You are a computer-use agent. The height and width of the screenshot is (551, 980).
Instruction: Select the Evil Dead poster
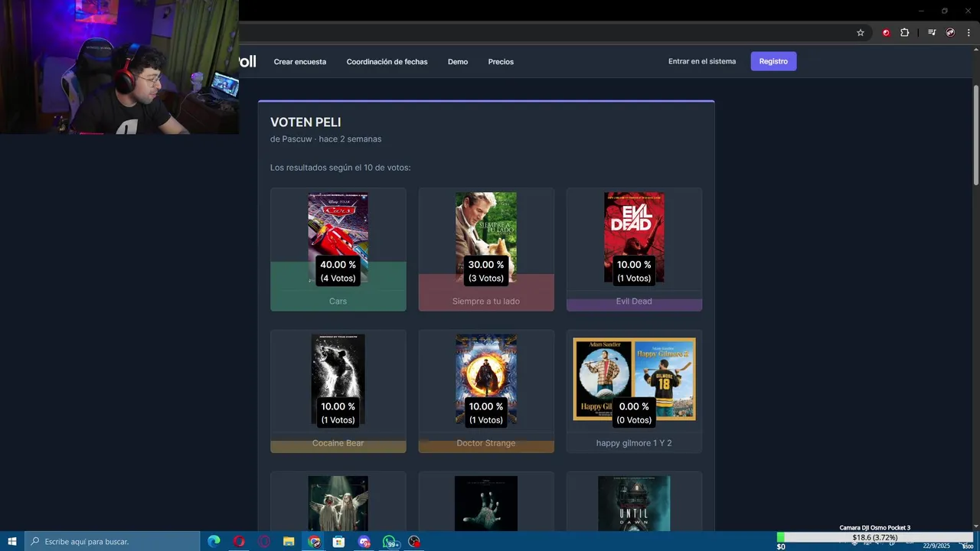[634, 237]
